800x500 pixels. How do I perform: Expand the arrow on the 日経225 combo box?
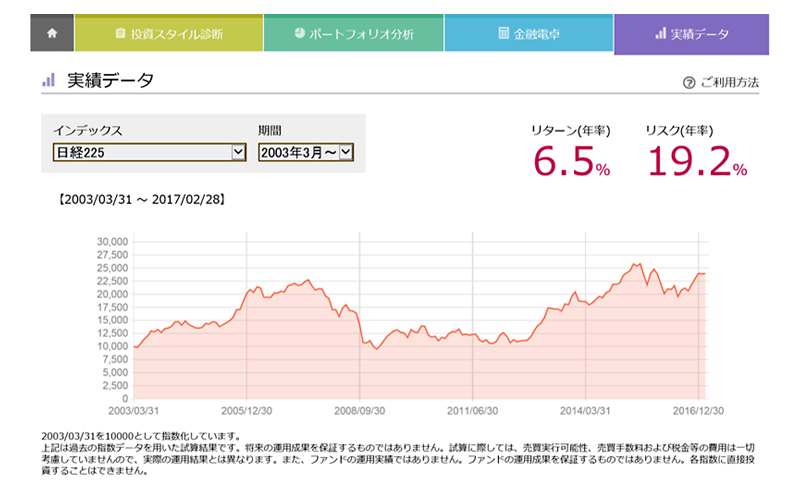coord(238,152)
